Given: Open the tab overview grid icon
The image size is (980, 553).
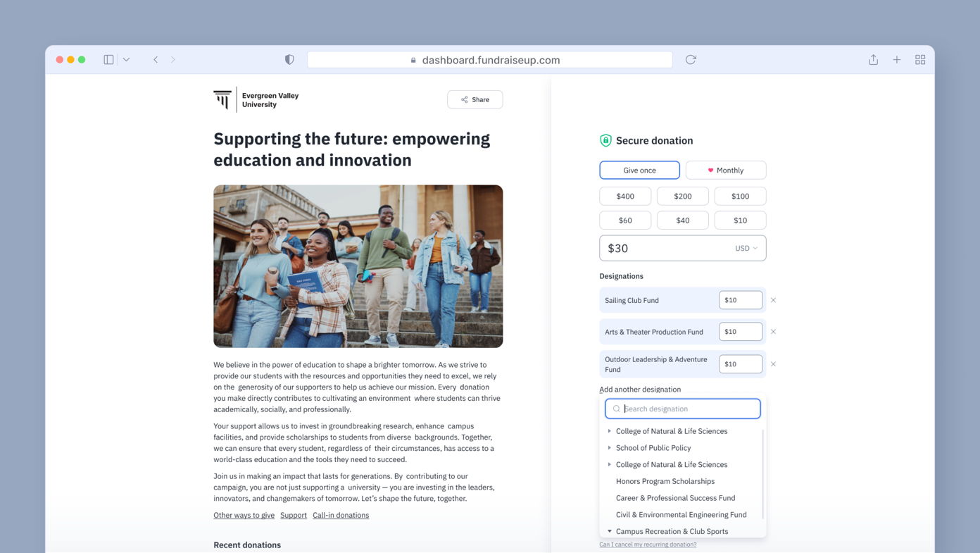Looking at the screenshot, I should click(x=920, y=59).
